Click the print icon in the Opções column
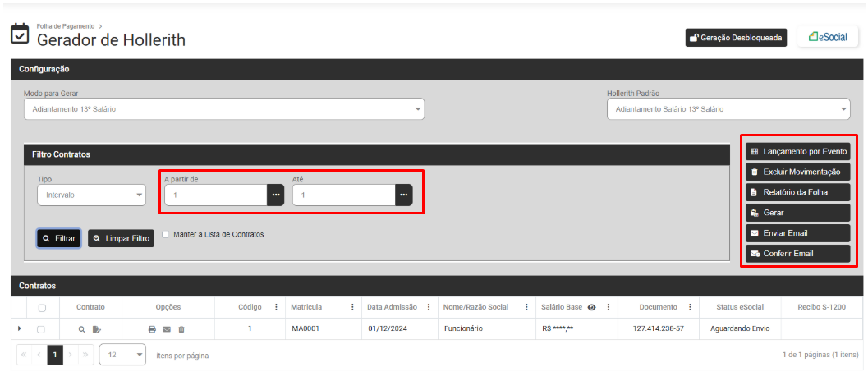Screen dimensions: 868x372 152,329
